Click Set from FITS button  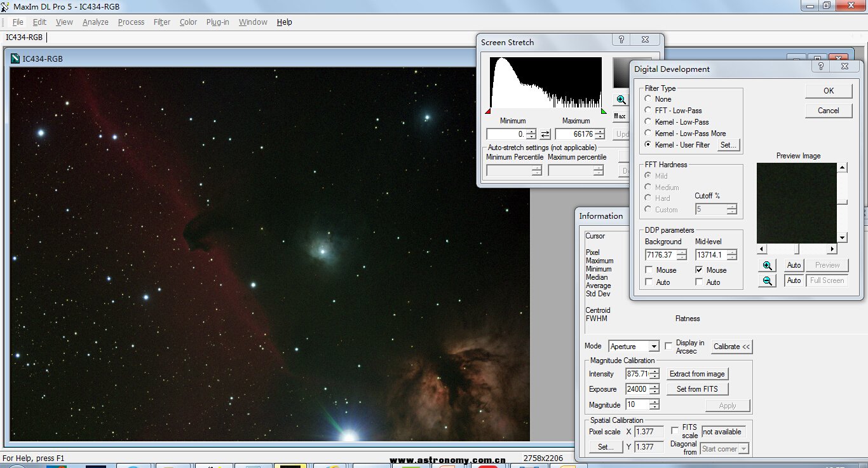point(697,389)
